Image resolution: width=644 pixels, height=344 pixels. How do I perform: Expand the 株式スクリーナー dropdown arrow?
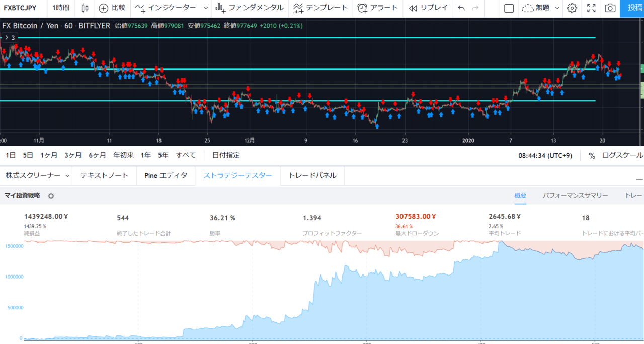(x=68, y=176)
